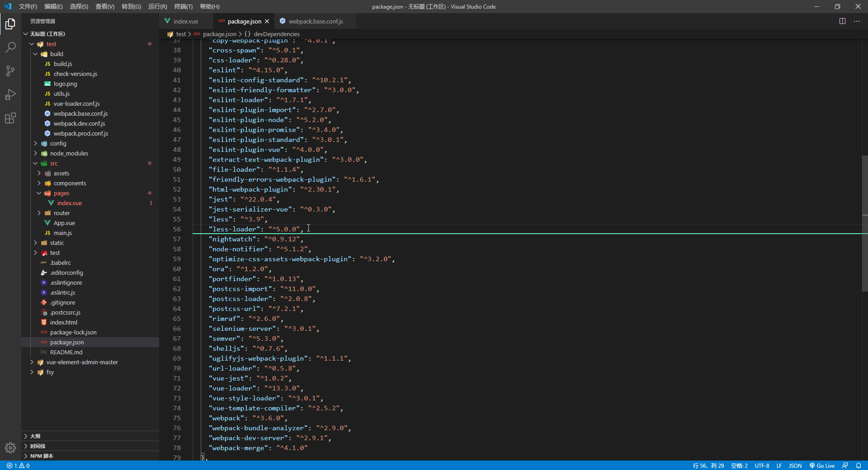Screen dimensions: 868x470
Task: Open the Run and Debug view
Action: coord(10,94)
